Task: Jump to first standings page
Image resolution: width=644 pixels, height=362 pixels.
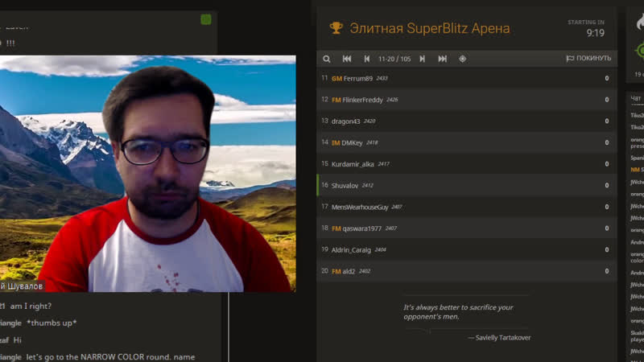Action: point(347,59)
